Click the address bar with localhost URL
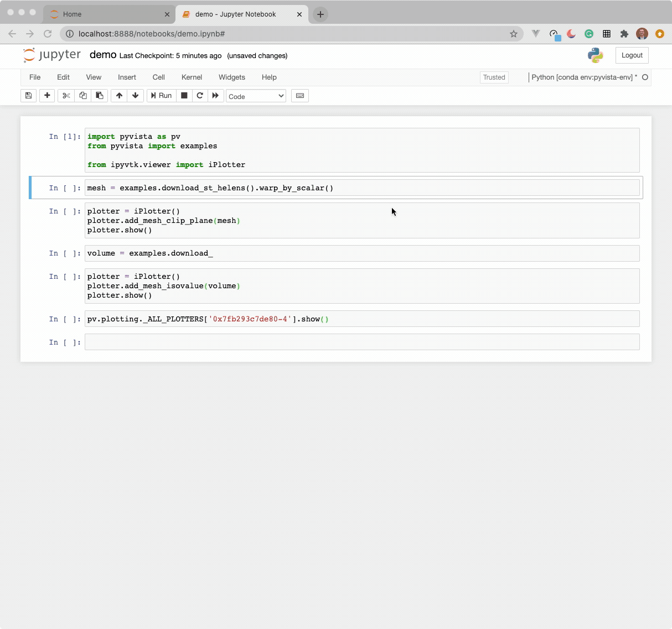672x629 pixels. [x=291, y=34]
